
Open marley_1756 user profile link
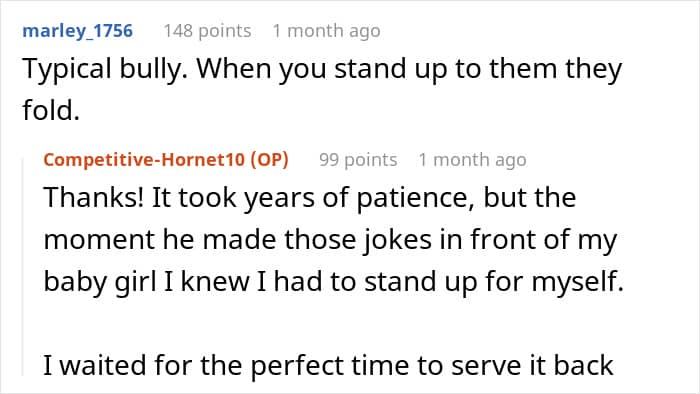point(78,31)
